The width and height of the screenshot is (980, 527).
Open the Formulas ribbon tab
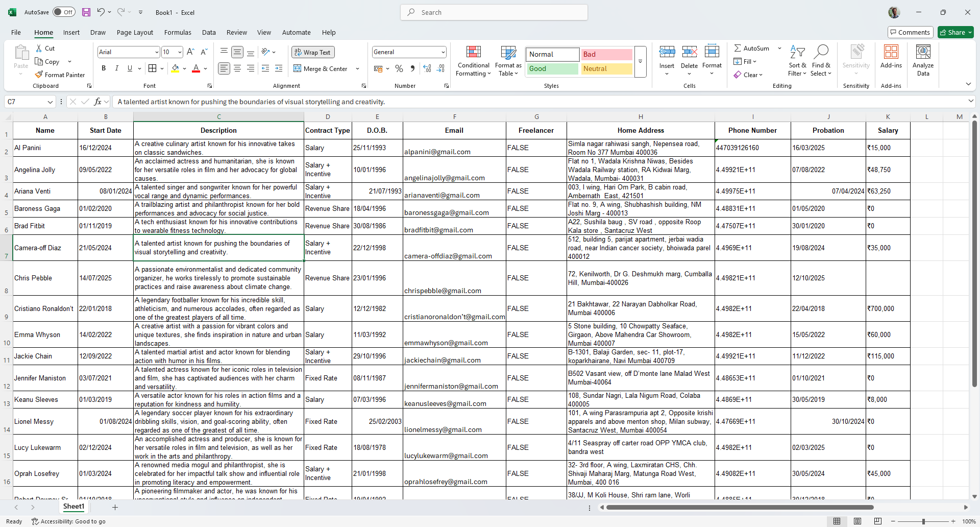[178, 32]
